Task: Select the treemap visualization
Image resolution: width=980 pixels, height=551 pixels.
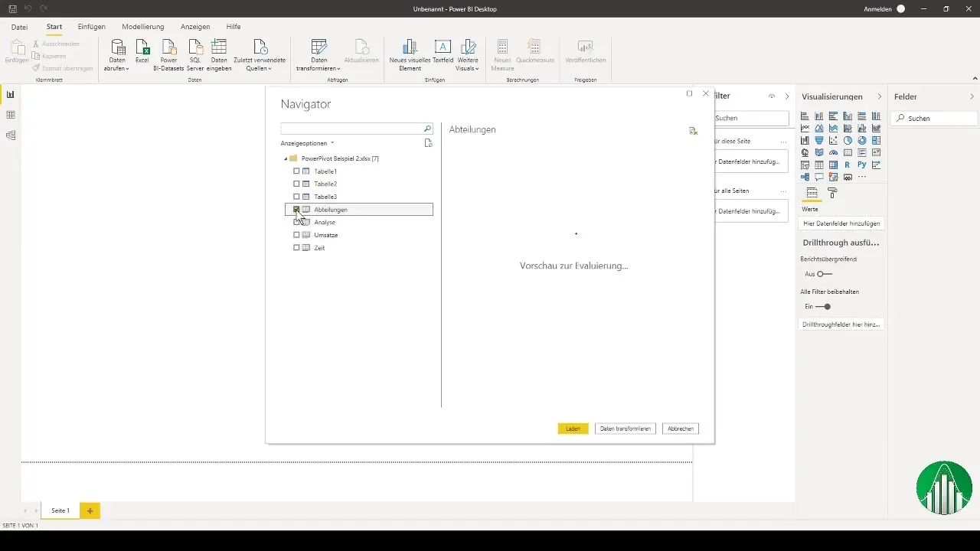Action: pos(876,140)
